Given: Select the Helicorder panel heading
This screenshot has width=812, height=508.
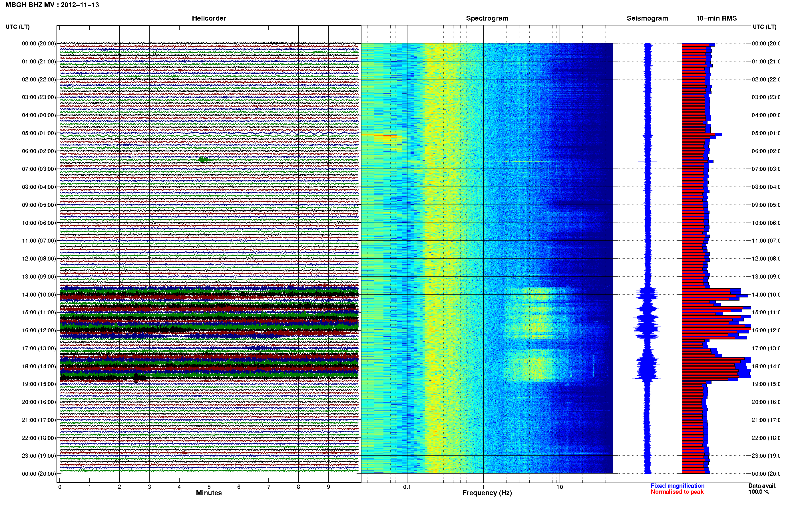Looking at the screenshot, I should [209, 18].
